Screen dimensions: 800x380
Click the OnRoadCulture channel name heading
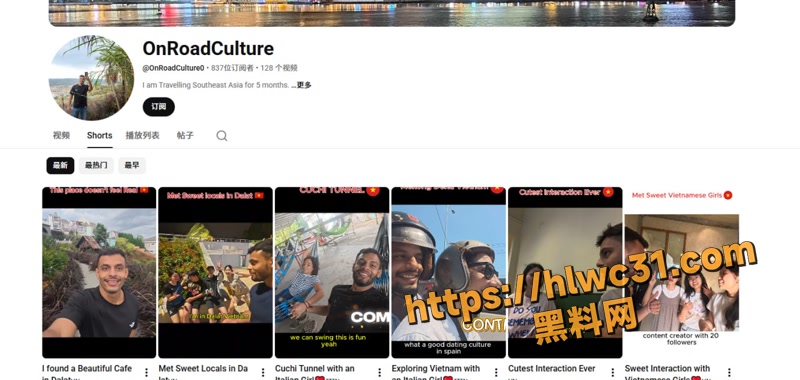point(208,48)
